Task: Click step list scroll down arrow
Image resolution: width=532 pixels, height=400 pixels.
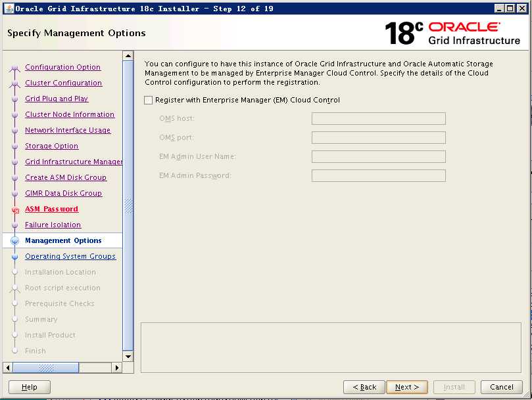Action: 128,356
